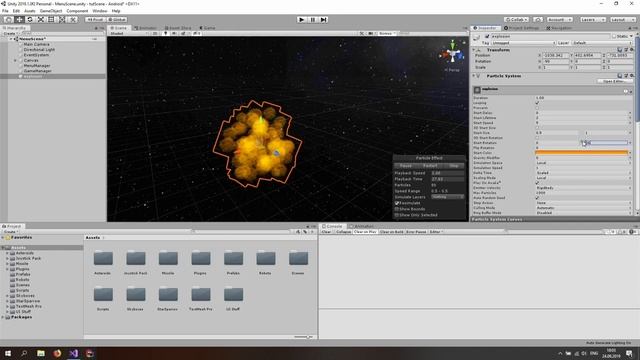Expand the Canvas object in Hierarchy

[16, 60]
